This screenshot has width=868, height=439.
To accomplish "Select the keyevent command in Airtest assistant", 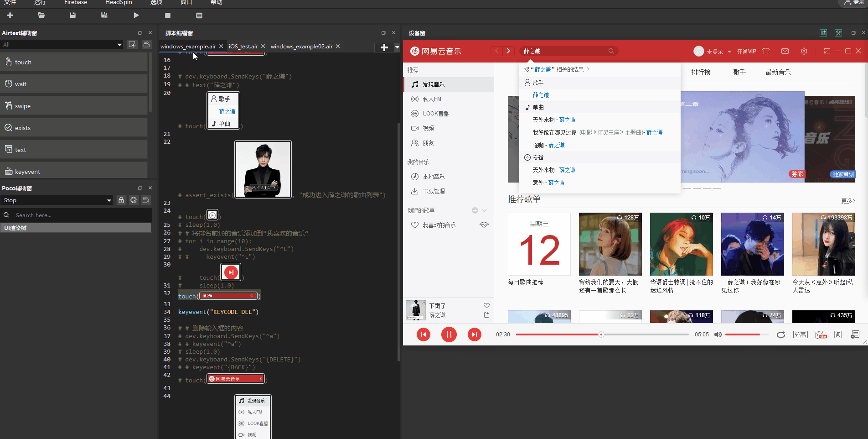I will (74, 171).
